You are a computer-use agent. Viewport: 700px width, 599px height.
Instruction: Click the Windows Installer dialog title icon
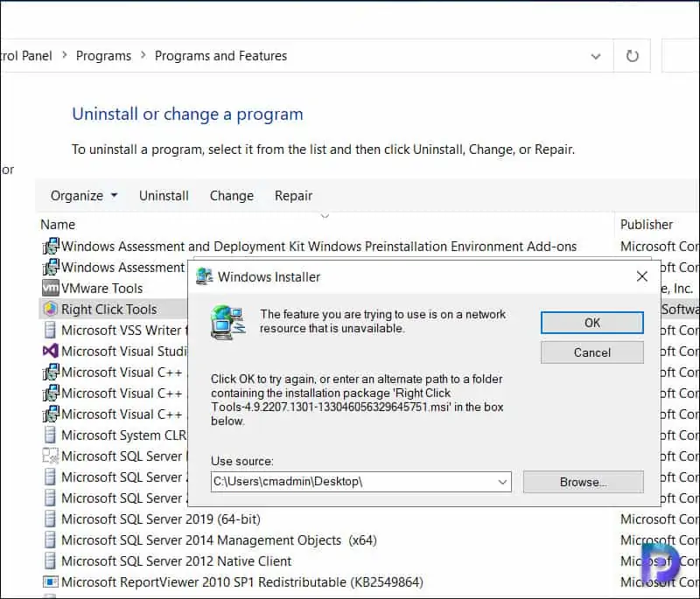204,276
